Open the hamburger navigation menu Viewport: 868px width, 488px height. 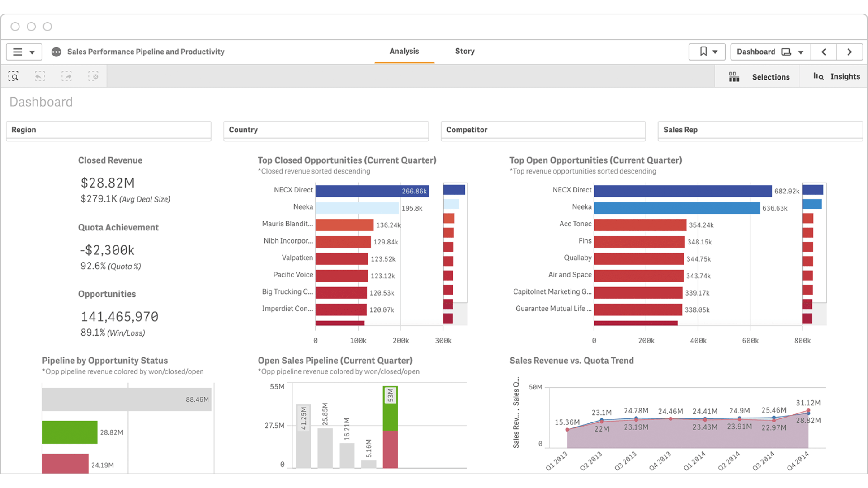(18, 52)
